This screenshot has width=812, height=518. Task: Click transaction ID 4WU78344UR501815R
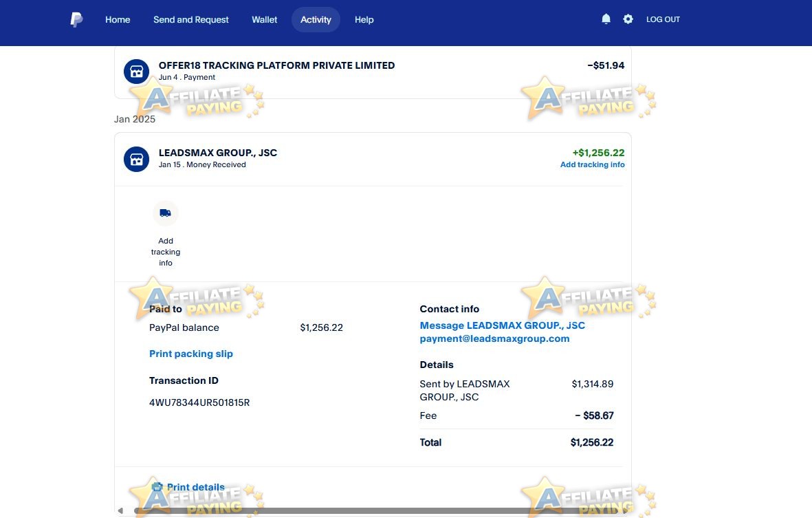(199, 402)
